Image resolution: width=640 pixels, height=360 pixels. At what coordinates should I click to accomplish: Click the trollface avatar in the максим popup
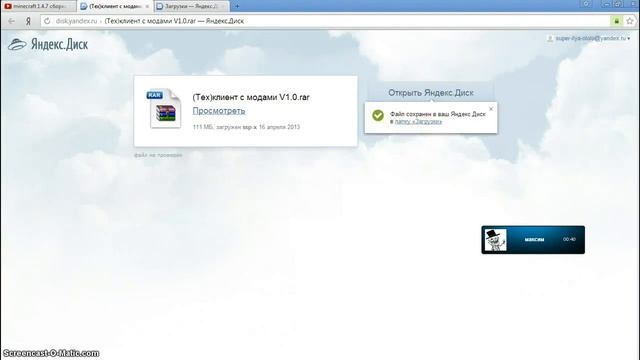pyautogui.click(x=495, y=240)
